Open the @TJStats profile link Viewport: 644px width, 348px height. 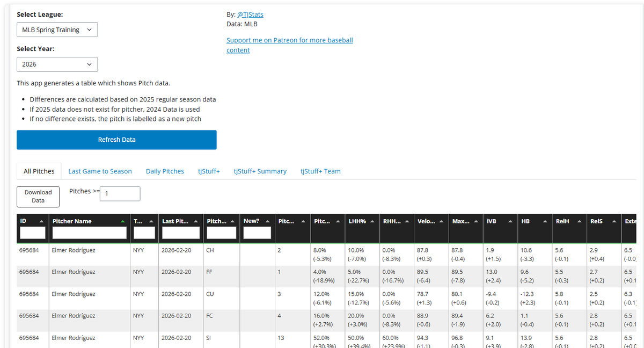coord(250,15)
